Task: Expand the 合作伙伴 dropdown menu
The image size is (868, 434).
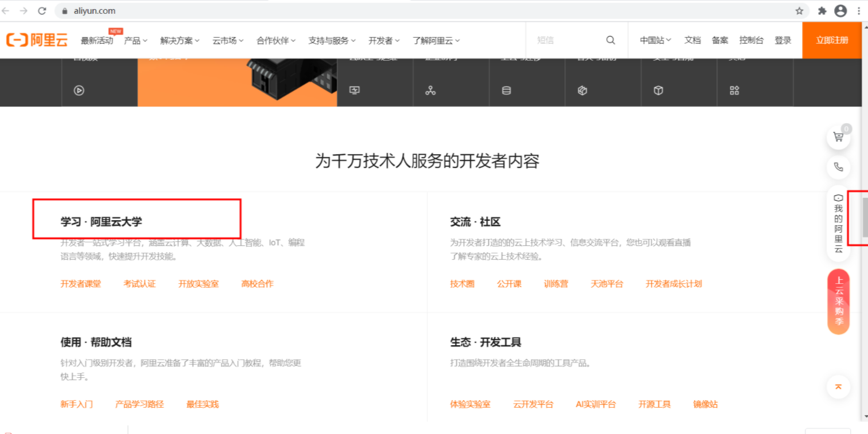Action: tap(276, 40)
